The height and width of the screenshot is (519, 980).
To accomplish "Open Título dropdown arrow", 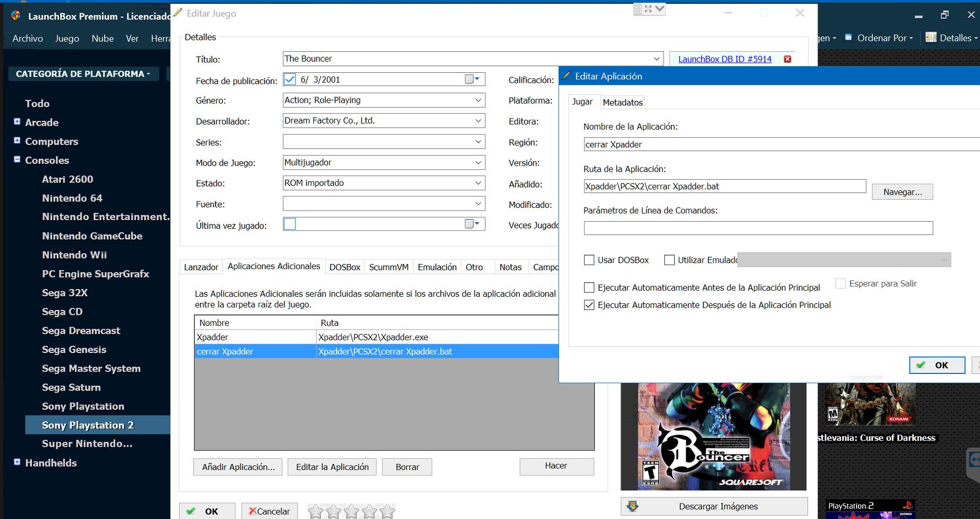I will 656,59.
